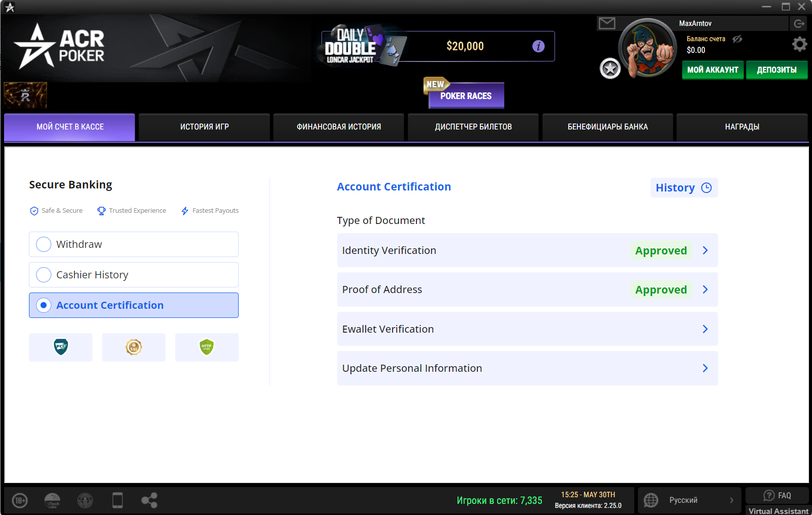Switch to МОЙ СЧЕТ В КАССЕ tab

pos(70,127)
